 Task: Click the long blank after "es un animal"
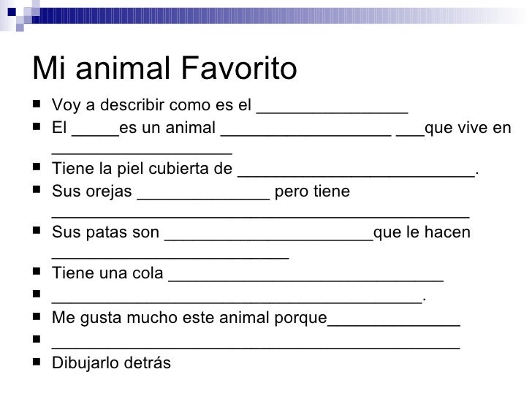(305, 132)
